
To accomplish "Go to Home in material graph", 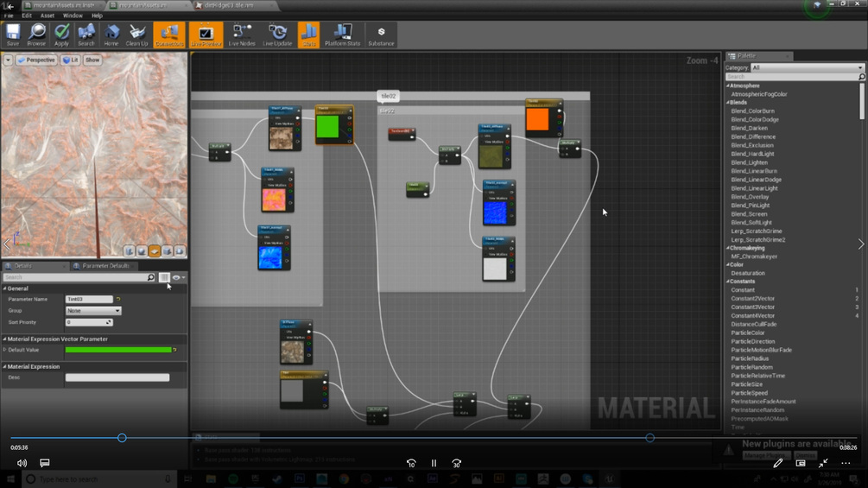I will pyautogui.click(x=111, y=35).
